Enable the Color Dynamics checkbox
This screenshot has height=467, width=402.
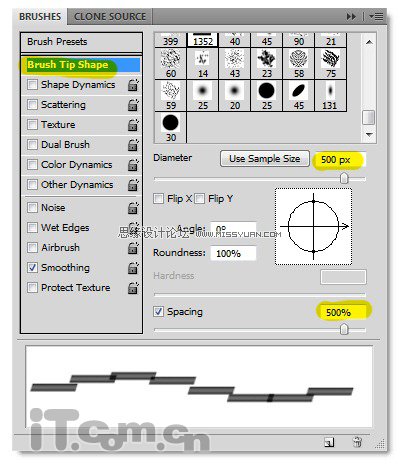click(x=32, y=165)
